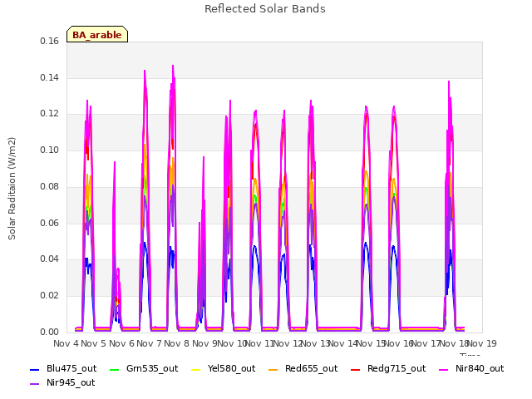Click the blue Blu475_out legend color marker
This screenshot has width=532, height=399.
pyautogui.click(x=35, y=369)
